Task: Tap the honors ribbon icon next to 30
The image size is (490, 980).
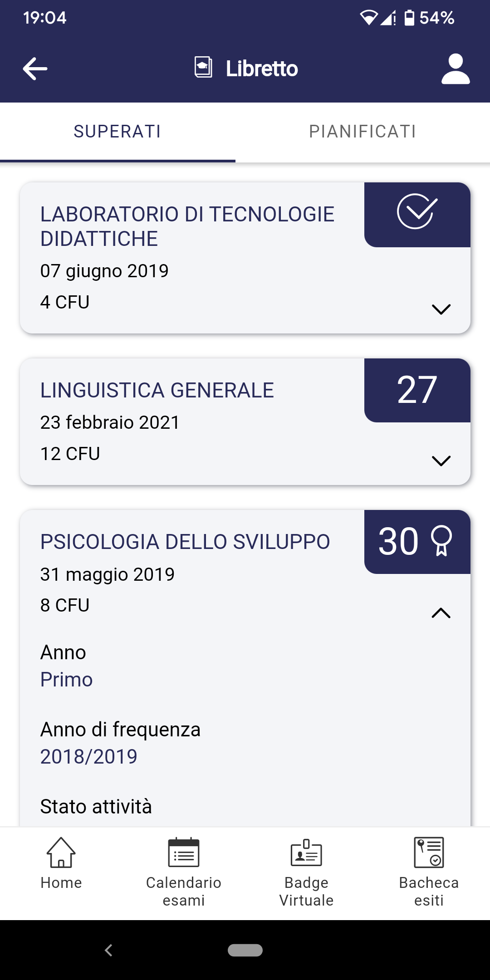Action: pos(441,540)
